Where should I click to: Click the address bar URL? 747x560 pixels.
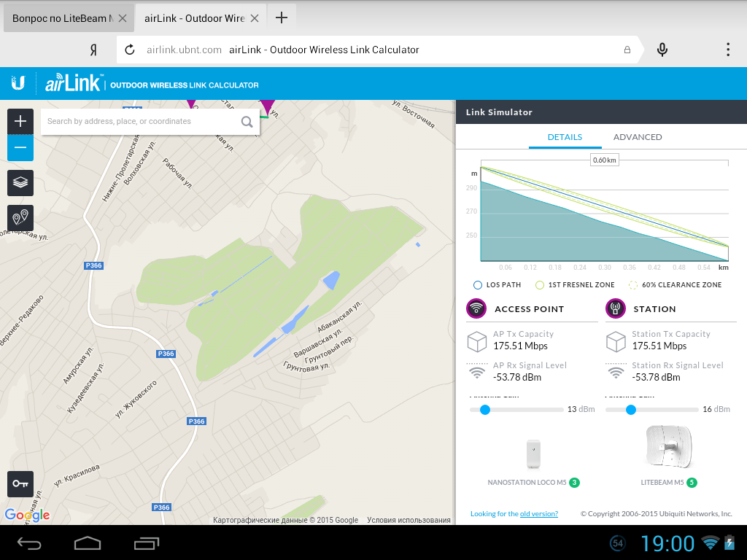tap(184, 50)
